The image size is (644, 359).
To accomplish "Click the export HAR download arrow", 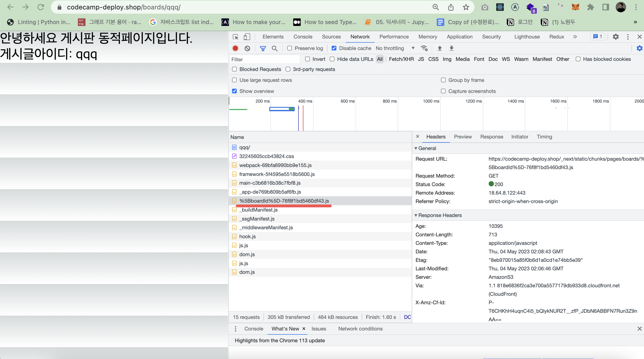I will coord(451,48).
